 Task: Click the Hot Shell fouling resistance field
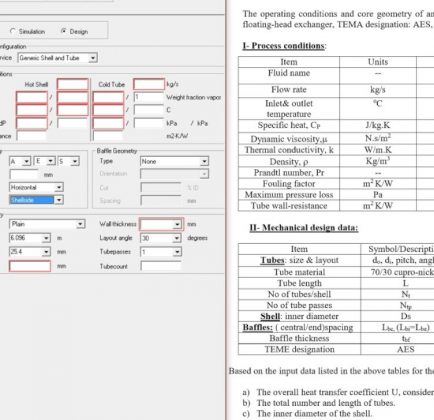coord(32,136)
